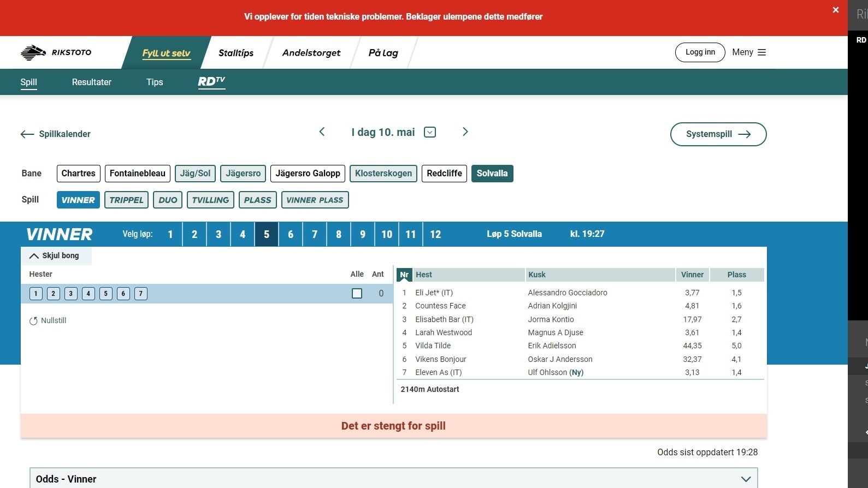This screenshot has height=488, width=868.
Task: Open the Meny hamburger menu
Action: pyautogui.click(x=749, y=52)
